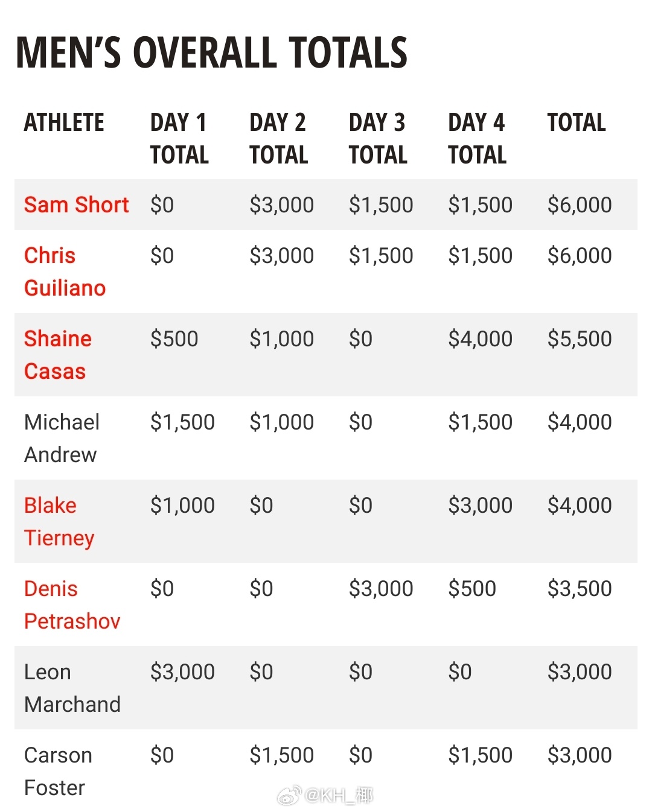Select the Michael Andrew name cell
The width and height of the screenshot is (652, 812).
click(62, 438)
